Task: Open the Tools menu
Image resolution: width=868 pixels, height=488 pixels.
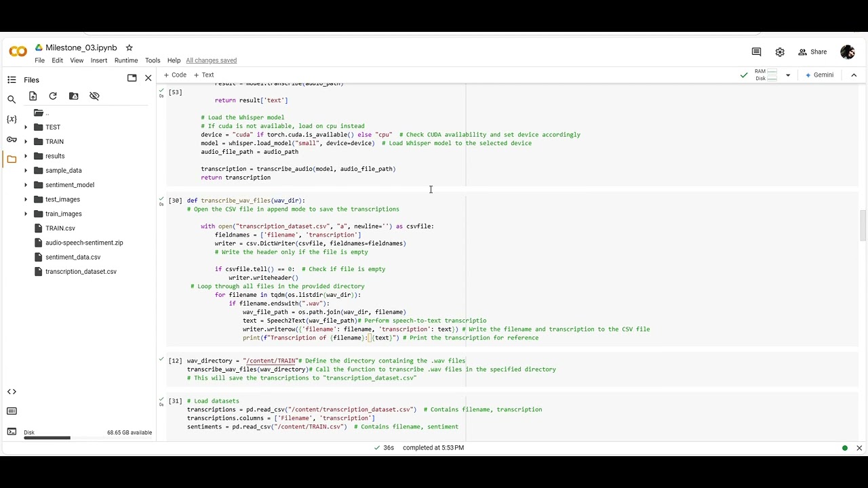Action: (x=153, y=60)
